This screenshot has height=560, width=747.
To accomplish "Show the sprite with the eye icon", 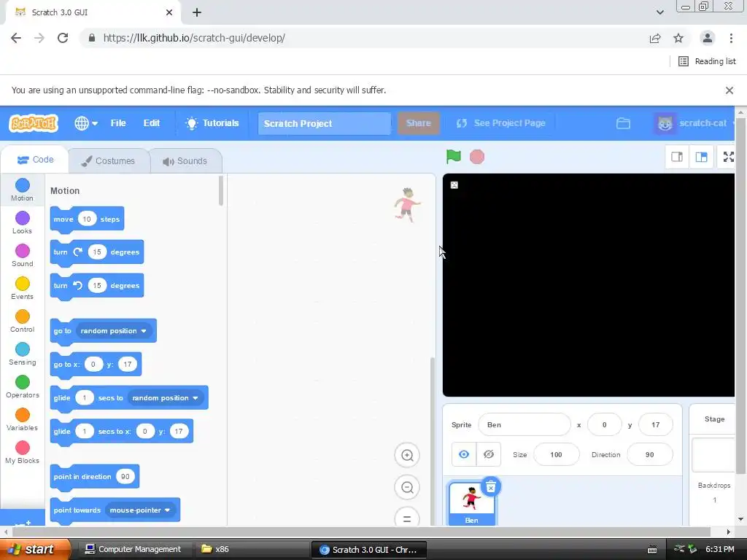I will click(463, 454).
